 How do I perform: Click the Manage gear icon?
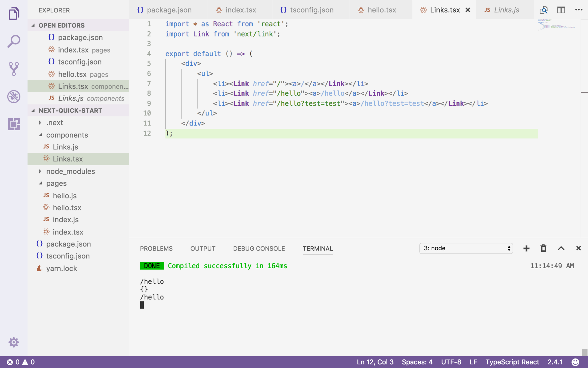click(x=14, y=342)
